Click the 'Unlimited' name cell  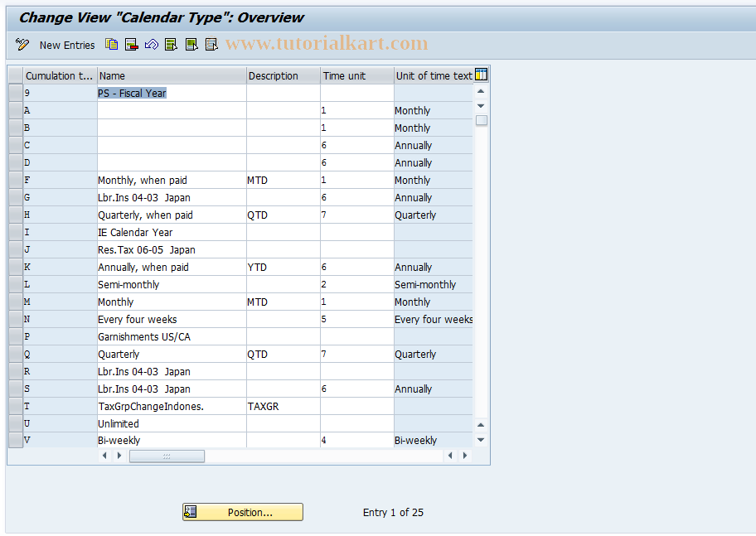click(x=172, y=423)
